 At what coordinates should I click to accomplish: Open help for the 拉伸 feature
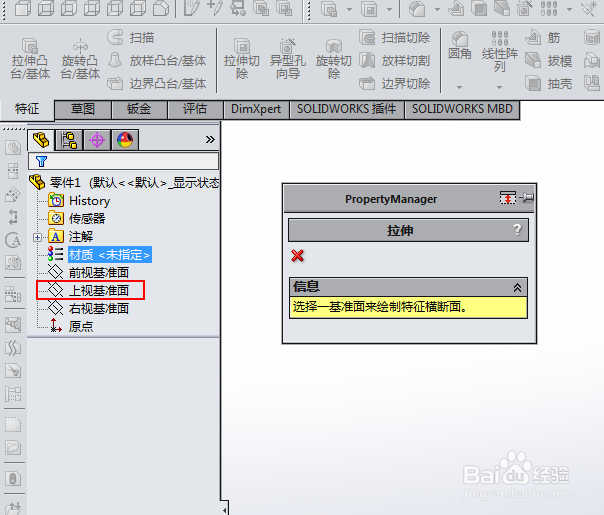pos(517,230)
